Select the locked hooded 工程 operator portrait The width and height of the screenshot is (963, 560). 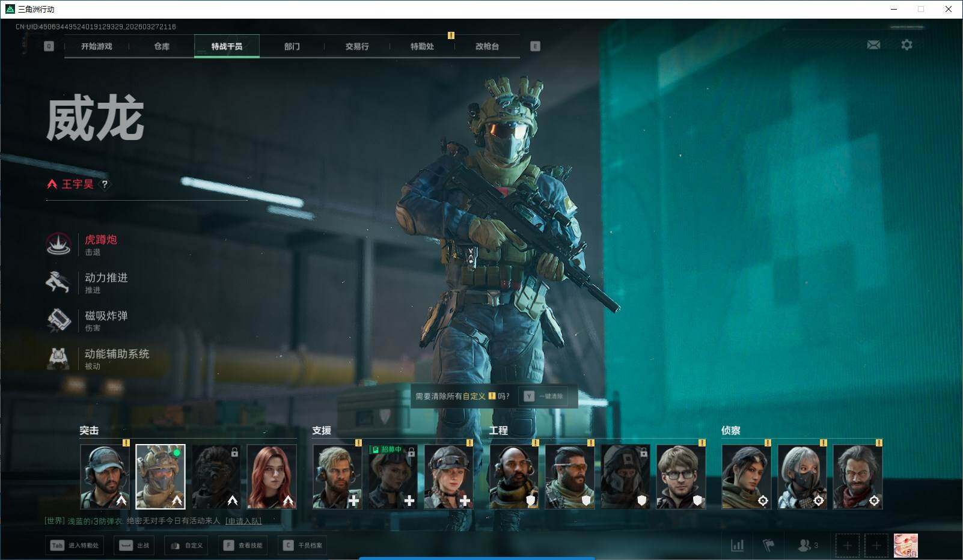(625, 477)
